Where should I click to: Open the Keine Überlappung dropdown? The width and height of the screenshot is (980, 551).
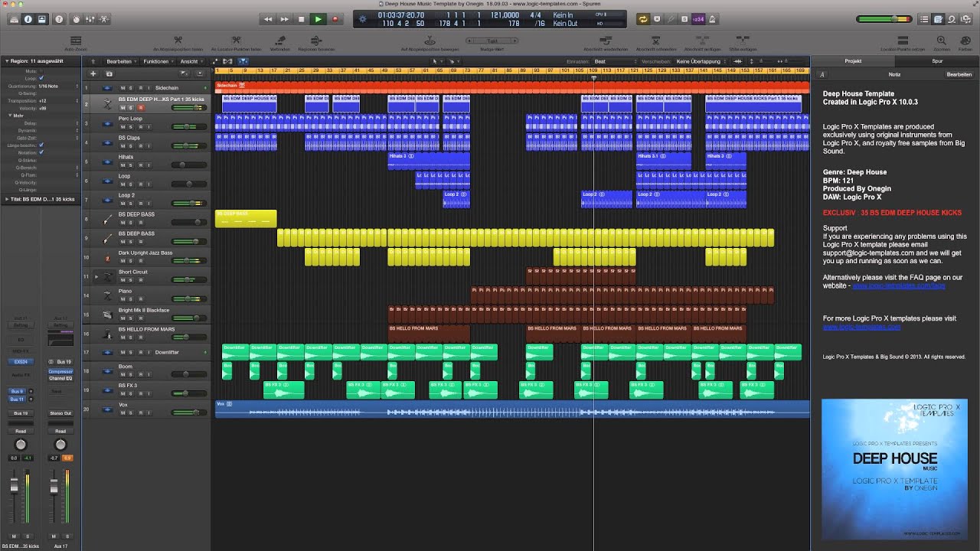click(x=701, y=61)
